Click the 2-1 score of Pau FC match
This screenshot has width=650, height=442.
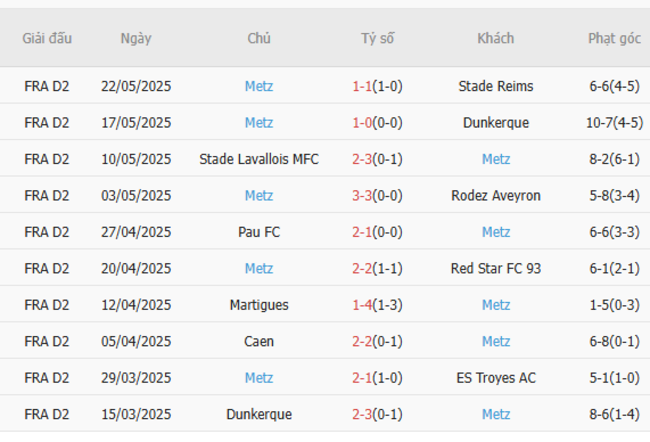362,232
